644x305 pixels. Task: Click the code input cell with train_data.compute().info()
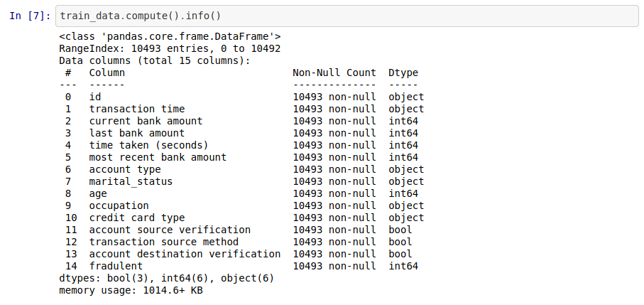pos(347,16)
